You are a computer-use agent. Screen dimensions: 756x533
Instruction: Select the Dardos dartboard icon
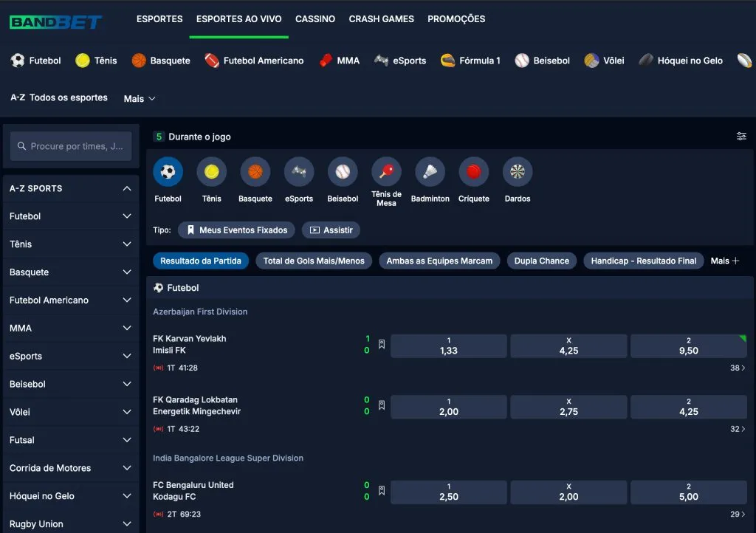pos(517,172)
